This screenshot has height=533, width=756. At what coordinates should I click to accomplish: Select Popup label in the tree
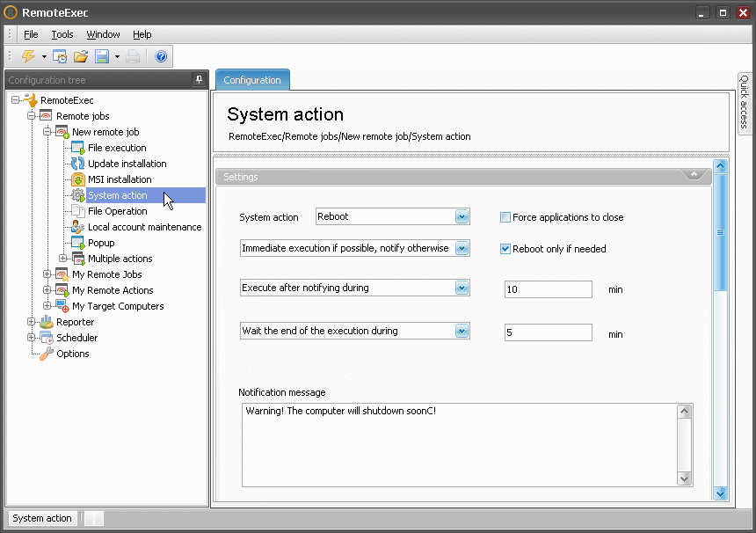click(x=101, y=243)
